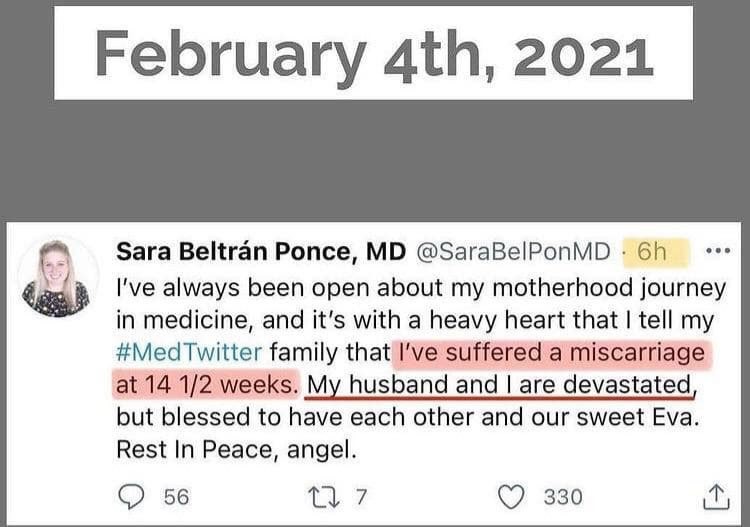
Task: Click underlined "My husband and I are devastated"
Action: point(499,385)
